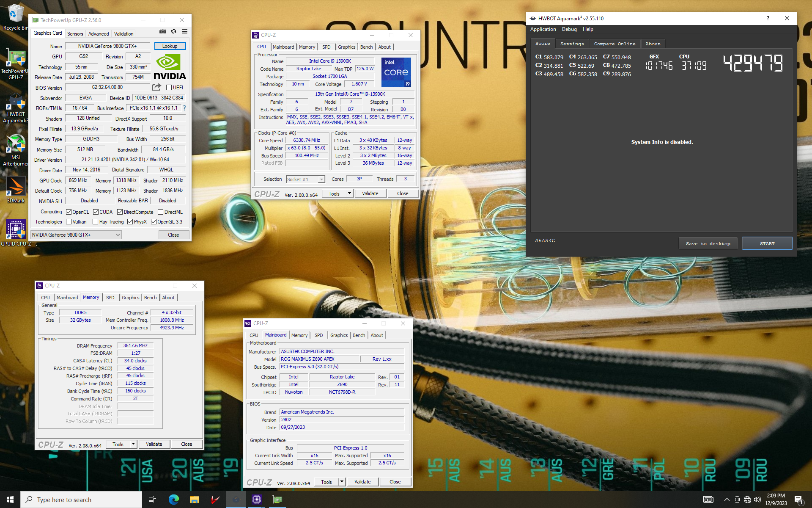The width and height of the screenshot is (812, 508).
Task: Open 3DMark desktop icon
Action: tap(16, 190)
